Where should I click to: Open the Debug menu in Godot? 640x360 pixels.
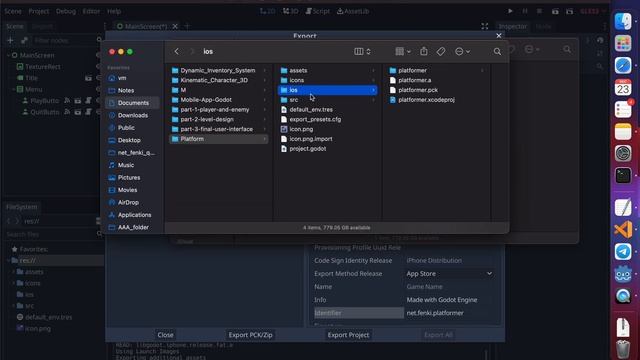tap(66, 11)
